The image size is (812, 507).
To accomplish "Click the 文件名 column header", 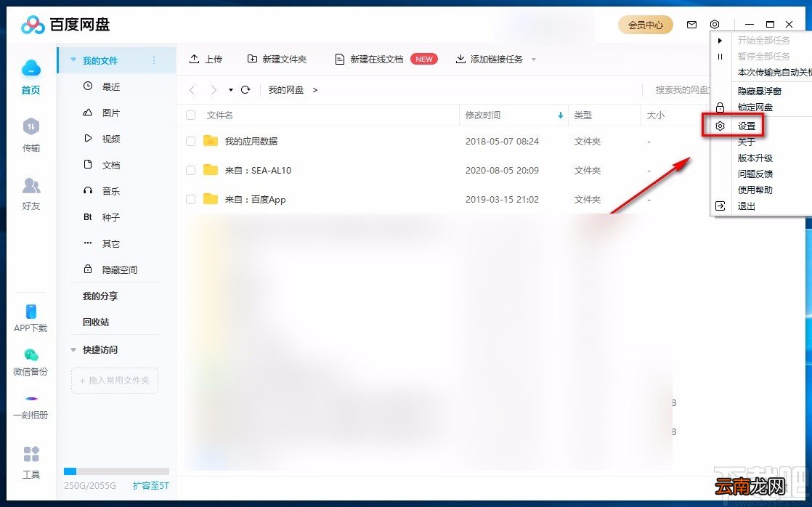I will pyautogui.click(x=219, y=115).
